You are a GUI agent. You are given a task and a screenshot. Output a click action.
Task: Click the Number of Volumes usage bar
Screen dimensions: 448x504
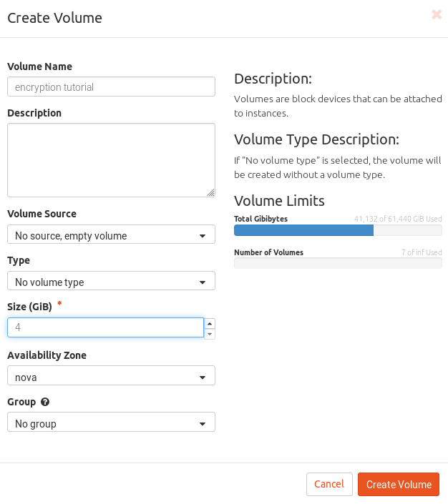[337, 264]
